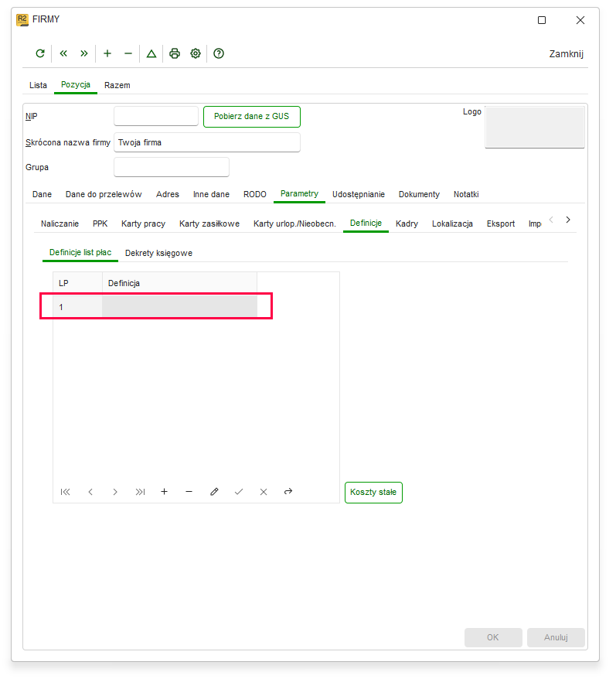The height and width of the screenshot is (679, 616).
Task: Click the Anuluj button
Action: pyautogui.click(x=556, y=637)
